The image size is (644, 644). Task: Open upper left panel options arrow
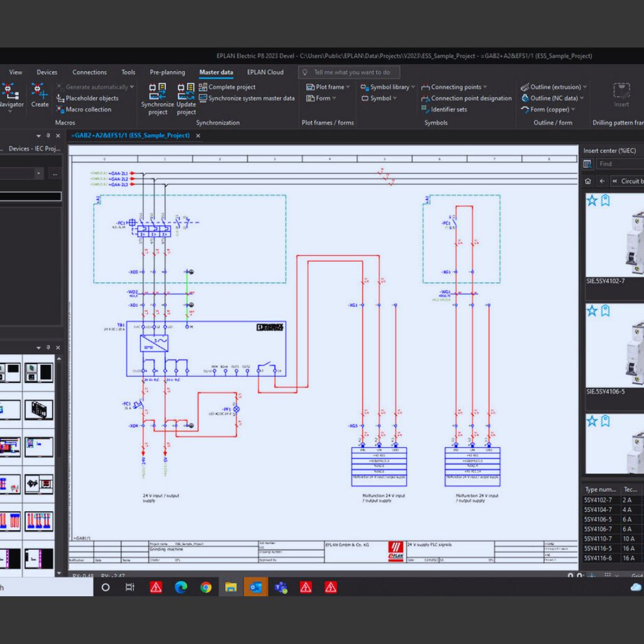click(38, 136)
